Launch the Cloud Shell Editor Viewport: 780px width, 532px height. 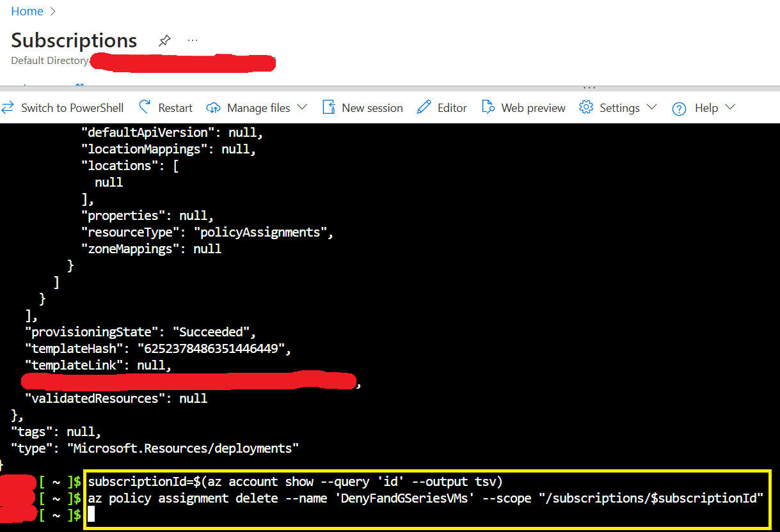(x=442, y=107)
